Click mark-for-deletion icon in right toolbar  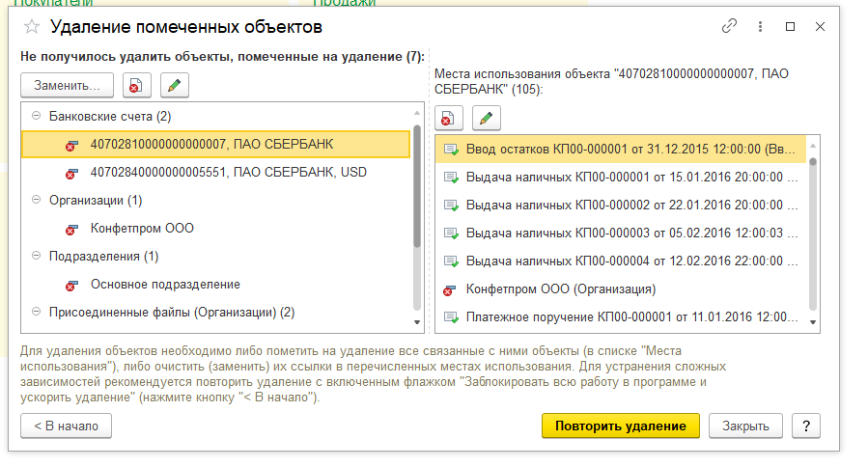tap(448, 118)
